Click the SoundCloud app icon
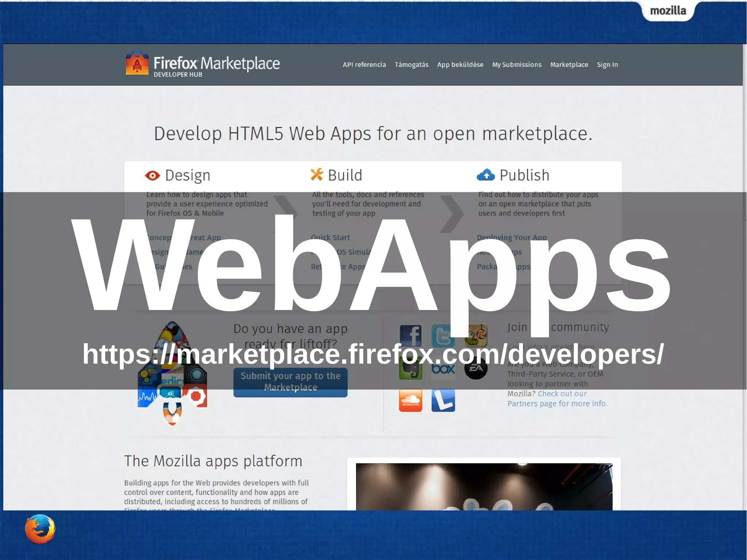The image size is (747, 560). (410, 400)
